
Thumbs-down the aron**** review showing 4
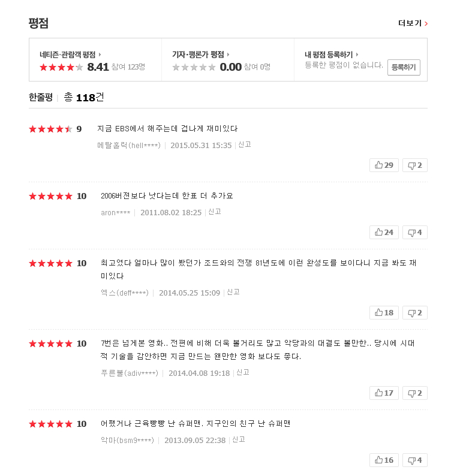click(415, 232)
